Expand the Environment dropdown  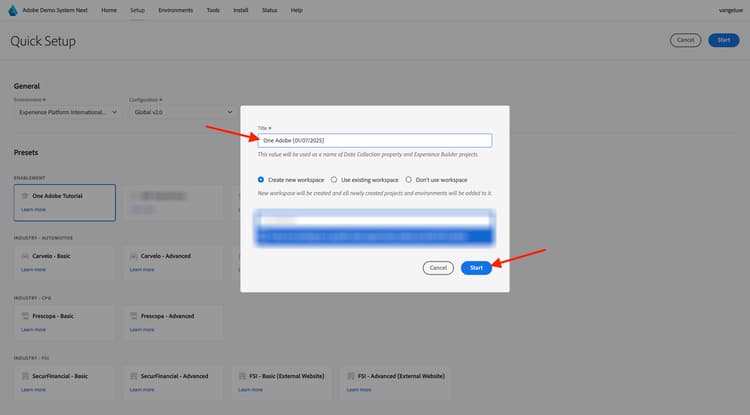(x=67, y=112)
